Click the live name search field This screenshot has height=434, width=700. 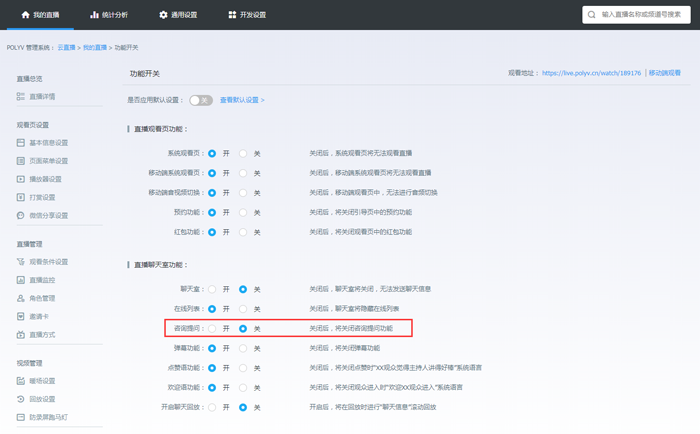(x=643, y=15)
